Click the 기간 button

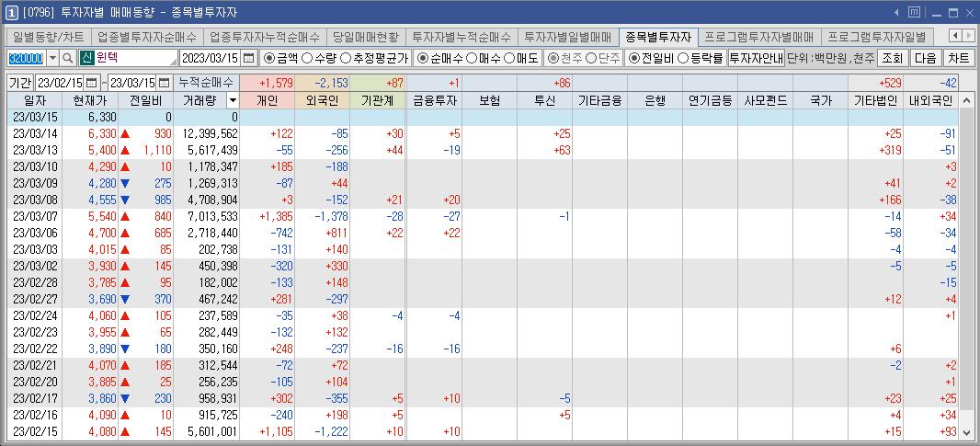click(x=20, y=82)
